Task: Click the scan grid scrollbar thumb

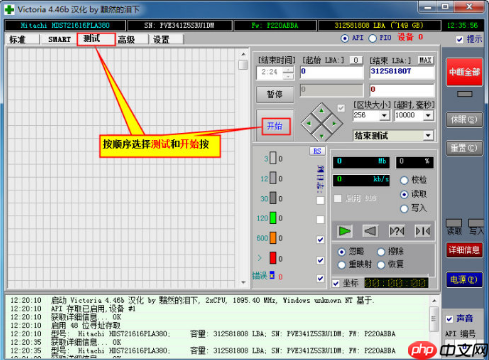Action: tap(243, 65)
